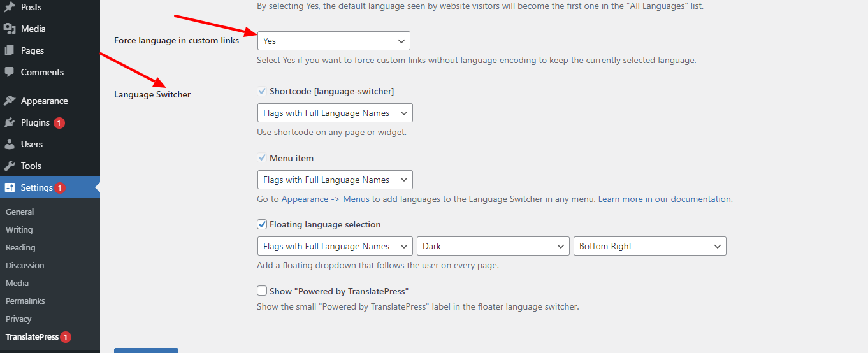Open the Floating selection flags style dropdown
The width and height of the screenshot is (868, 353).
click(x=335, y=246)
